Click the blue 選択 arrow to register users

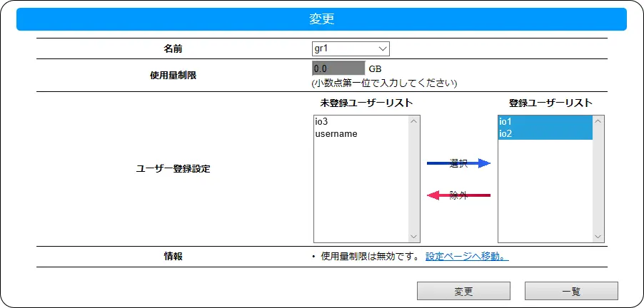click(x=458, y=163)
